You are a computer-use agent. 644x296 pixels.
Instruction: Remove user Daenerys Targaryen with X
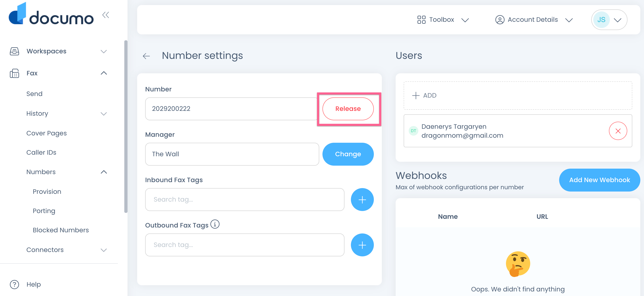tap(618, 131)
